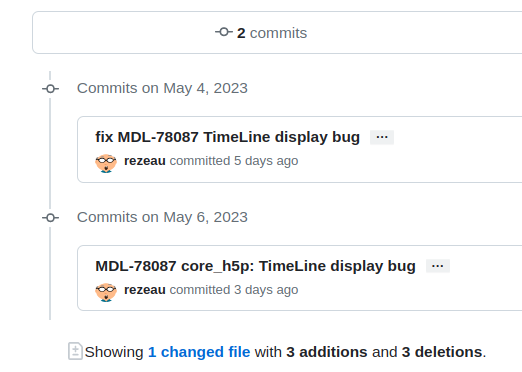Select the Commits on May 4, 2023 heading
522x372 pixels.
tap(162, 88)
